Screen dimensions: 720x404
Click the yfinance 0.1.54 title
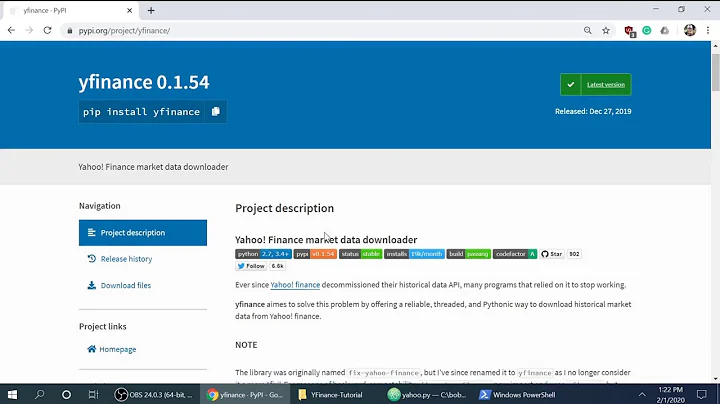tap(144, 82)
